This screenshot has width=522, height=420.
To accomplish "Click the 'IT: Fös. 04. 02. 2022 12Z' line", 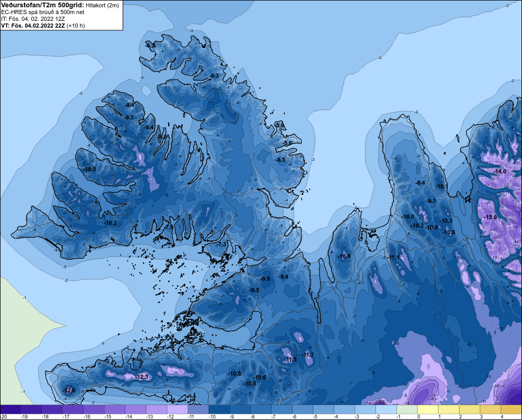I will tap(33, 19).
